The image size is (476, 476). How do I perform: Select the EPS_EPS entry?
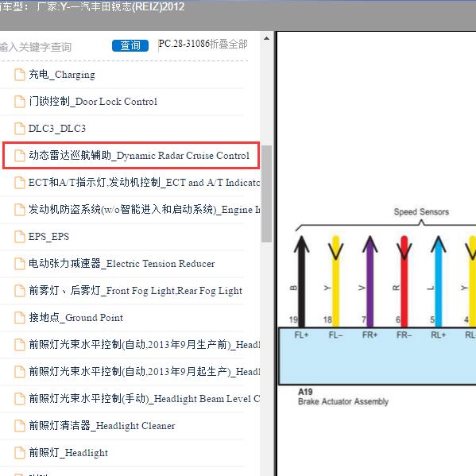pyautogui.click(x=48, y=237)
